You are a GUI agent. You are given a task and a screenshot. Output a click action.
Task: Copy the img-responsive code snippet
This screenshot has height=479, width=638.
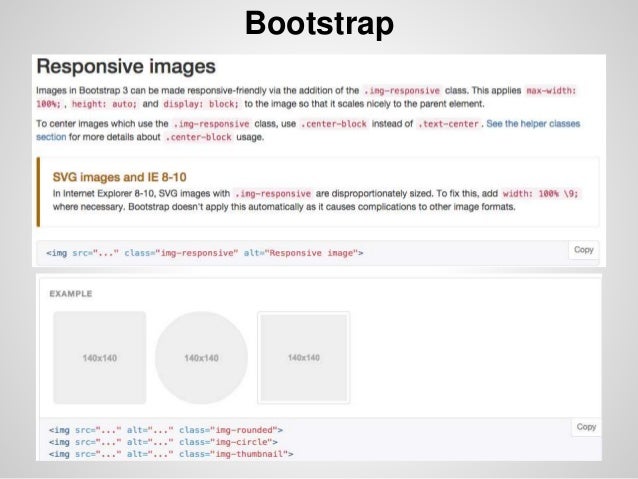[x=583, y=250]
